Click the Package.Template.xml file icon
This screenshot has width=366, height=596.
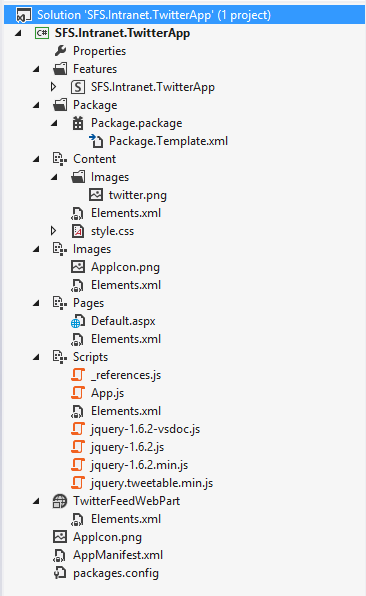(96, 141)
